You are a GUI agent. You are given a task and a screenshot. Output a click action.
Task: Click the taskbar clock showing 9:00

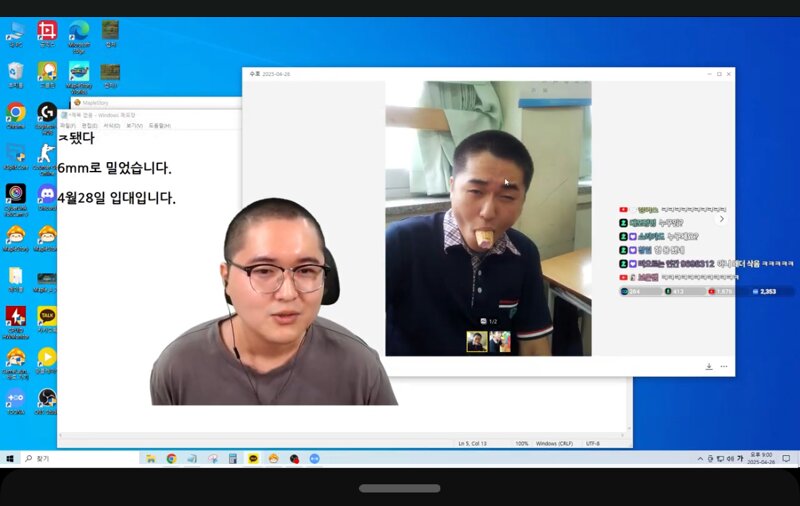[761, 458]
